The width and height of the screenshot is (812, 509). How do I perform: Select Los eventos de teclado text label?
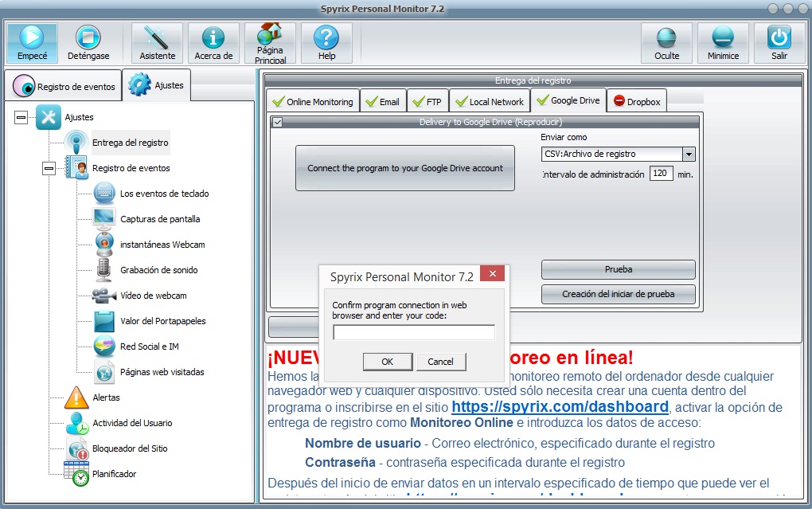[164, 194]
